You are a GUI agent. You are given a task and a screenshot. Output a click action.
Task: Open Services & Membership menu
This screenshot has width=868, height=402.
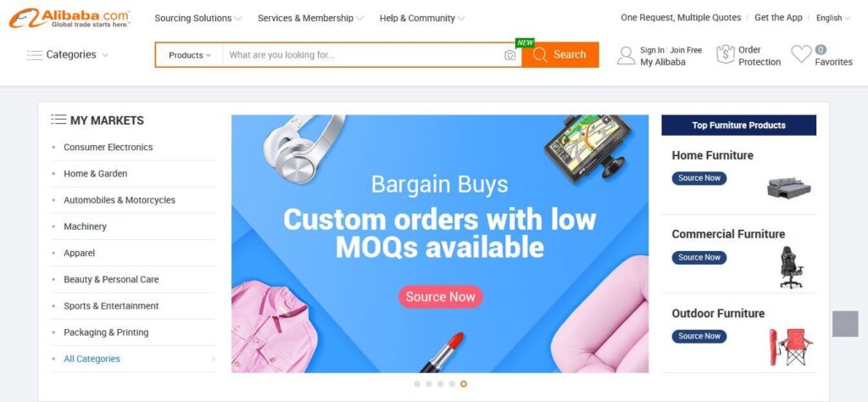(310, 19)
